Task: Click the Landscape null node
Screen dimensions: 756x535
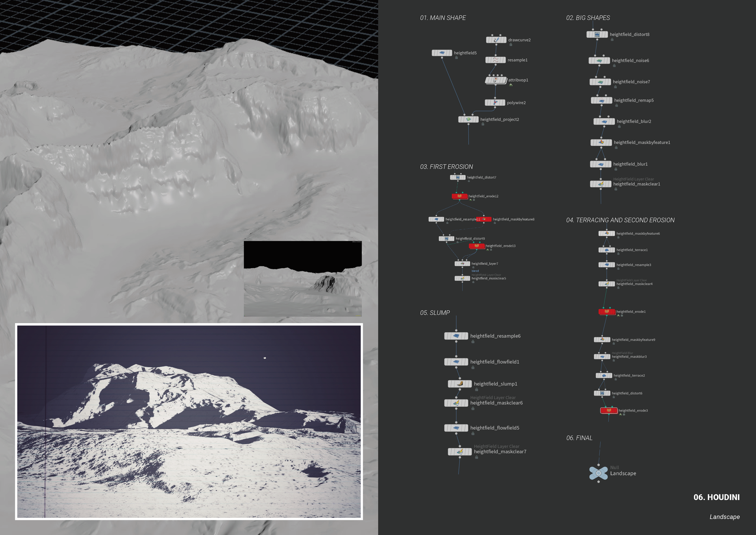Action: point(598,473)
